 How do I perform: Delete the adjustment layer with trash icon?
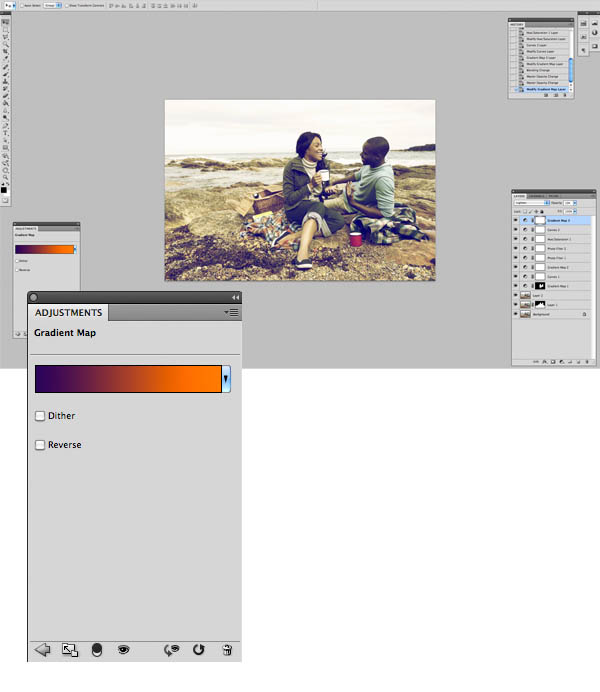227,650
